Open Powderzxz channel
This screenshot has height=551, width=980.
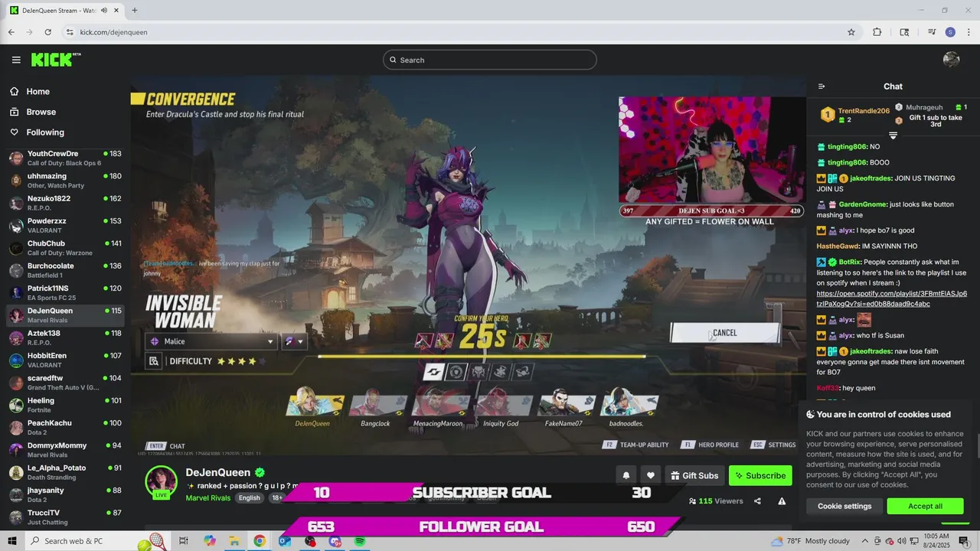coord(65,225)
